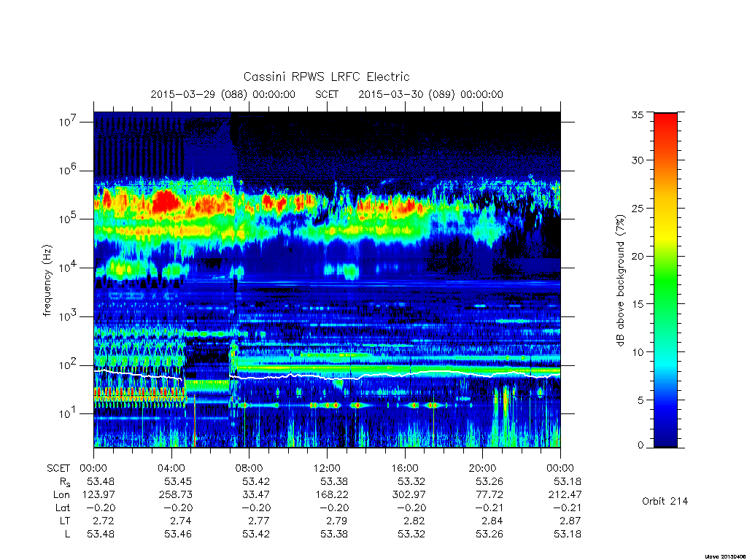This screenshot has width=747, height=560.
Task: Click the Orbit 214 text
Action: click(x=665, y=501)
